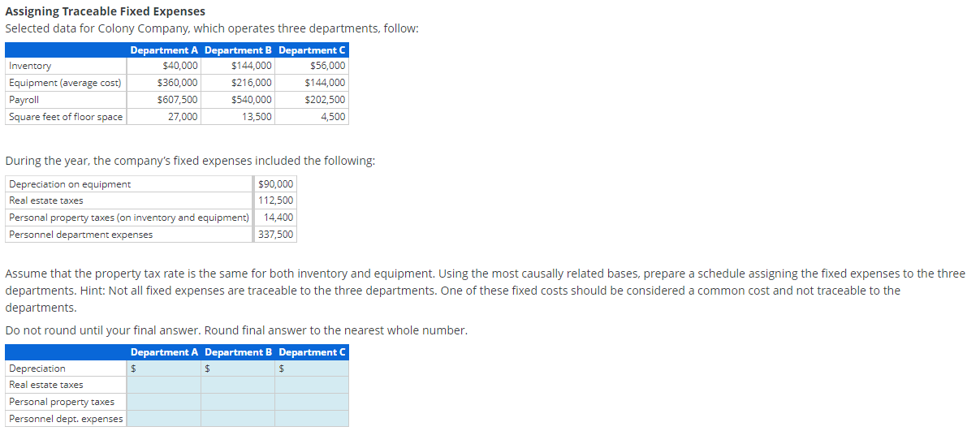Click Department B inventory value $144,000
Image resolution: width=980 pixels, height=444 pixels.
tap(252, 66)
